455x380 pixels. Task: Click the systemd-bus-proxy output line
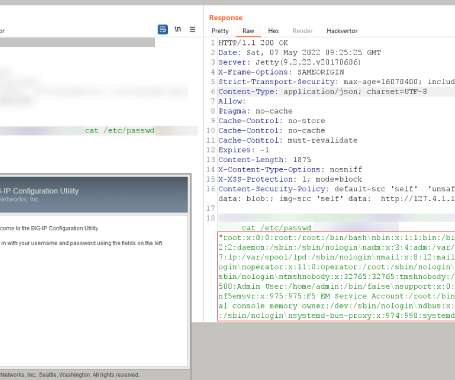[337, 315]
